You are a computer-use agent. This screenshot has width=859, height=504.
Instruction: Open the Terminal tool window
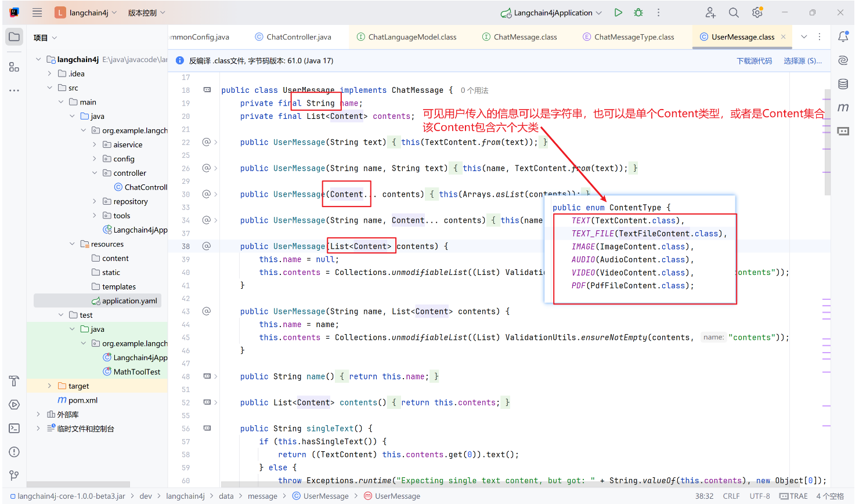pyautogui.click(x=15, y=428)
